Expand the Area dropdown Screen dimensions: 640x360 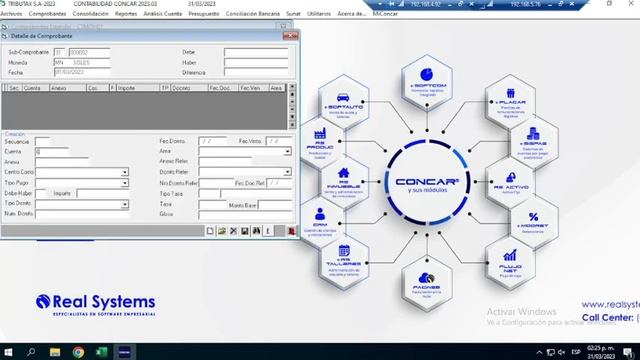coord(287,151)
